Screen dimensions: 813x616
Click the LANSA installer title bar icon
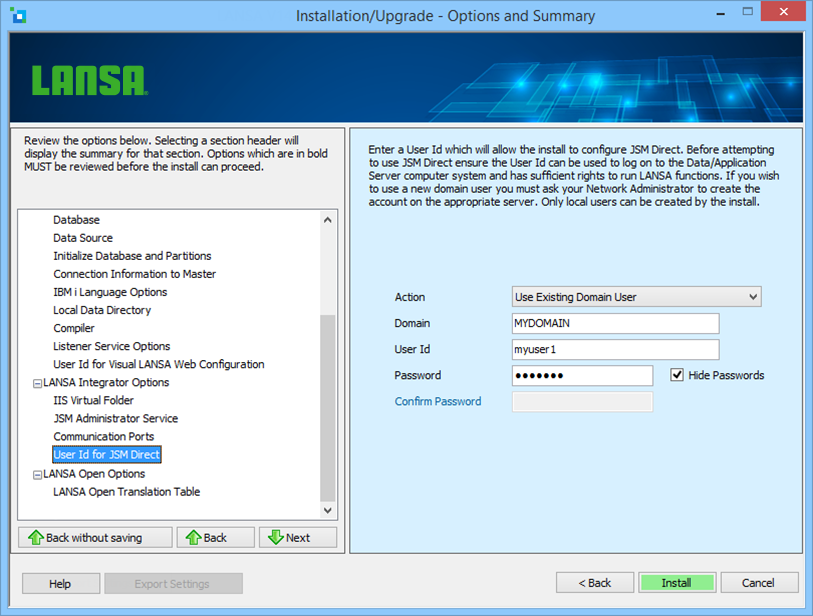click(18, 16)
